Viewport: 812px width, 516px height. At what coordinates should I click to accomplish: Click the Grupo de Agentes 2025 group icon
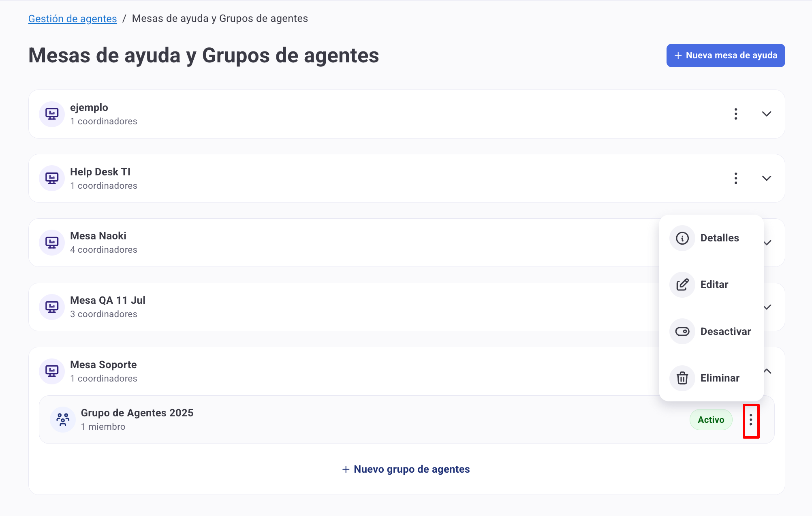click(x=63, y=420)
